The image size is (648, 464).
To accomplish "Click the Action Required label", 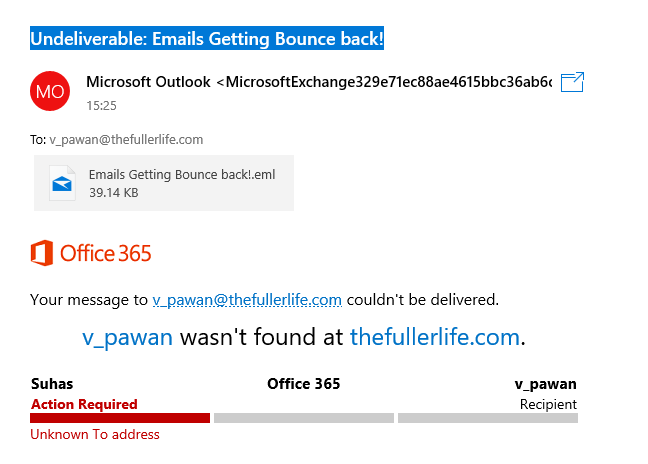I will point(84,404).
